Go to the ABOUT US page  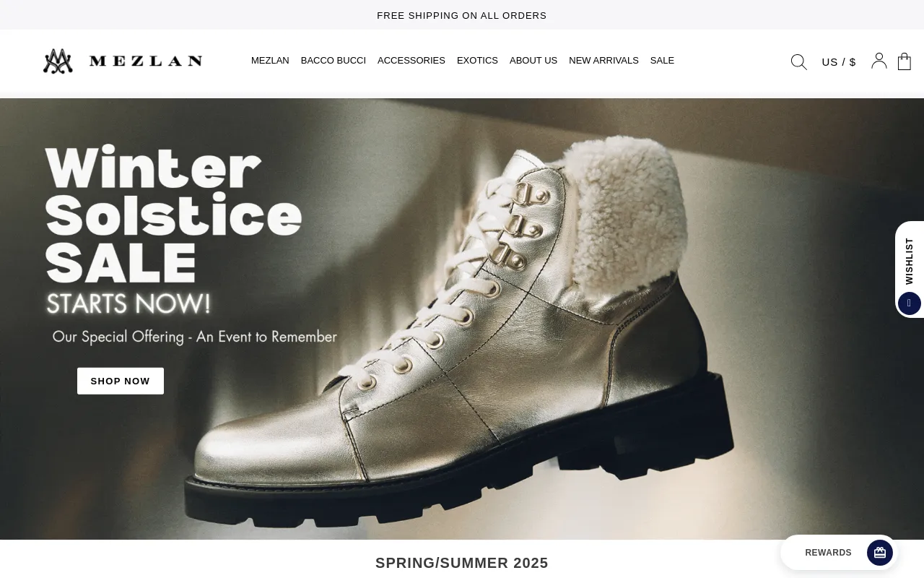[533, 61]
